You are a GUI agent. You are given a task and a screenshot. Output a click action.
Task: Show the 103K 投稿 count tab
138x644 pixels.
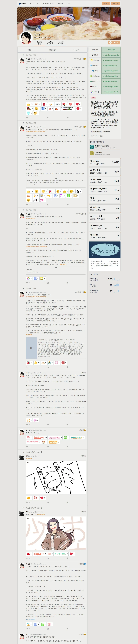click(x=39, y=43)
